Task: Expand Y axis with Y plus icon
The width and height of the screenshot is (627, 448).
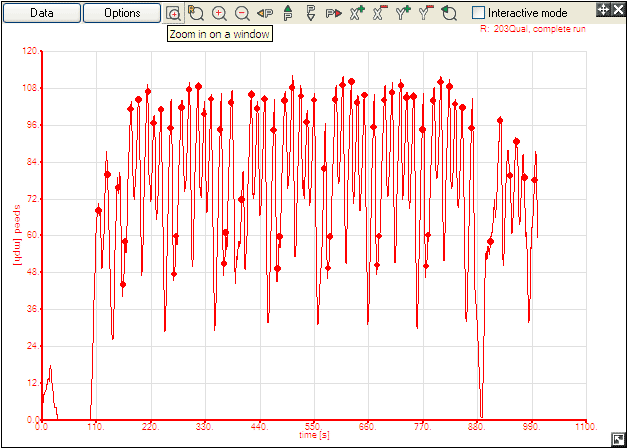Action: 403,13
